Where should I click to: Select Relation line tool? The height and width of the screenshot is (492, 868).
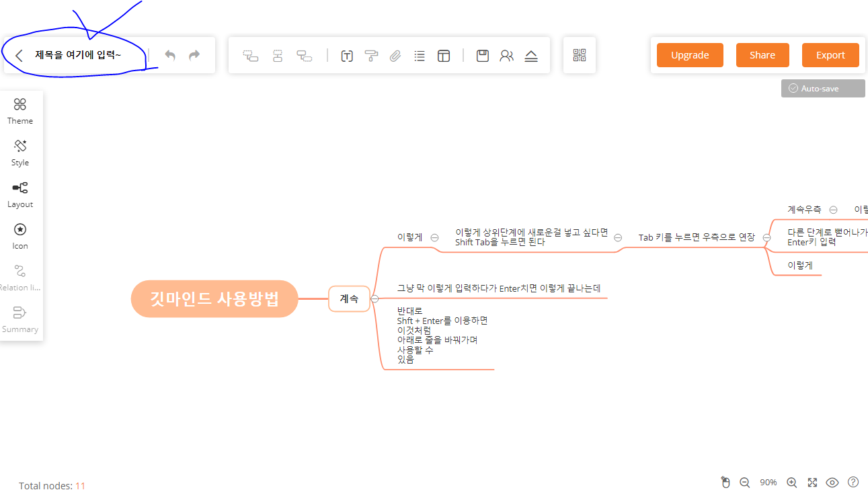(20, 278)
